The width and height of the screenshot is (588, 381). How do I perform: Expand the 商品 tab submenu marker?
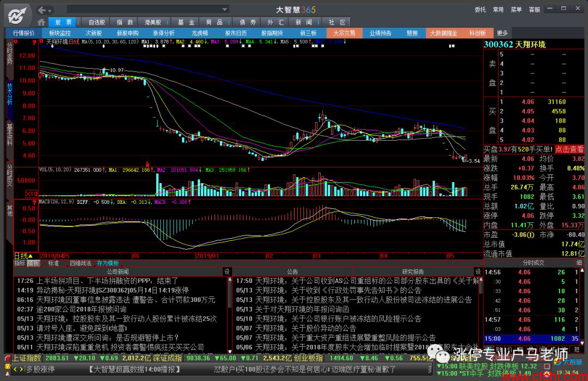pyautogui.click(x=229, y=22)
